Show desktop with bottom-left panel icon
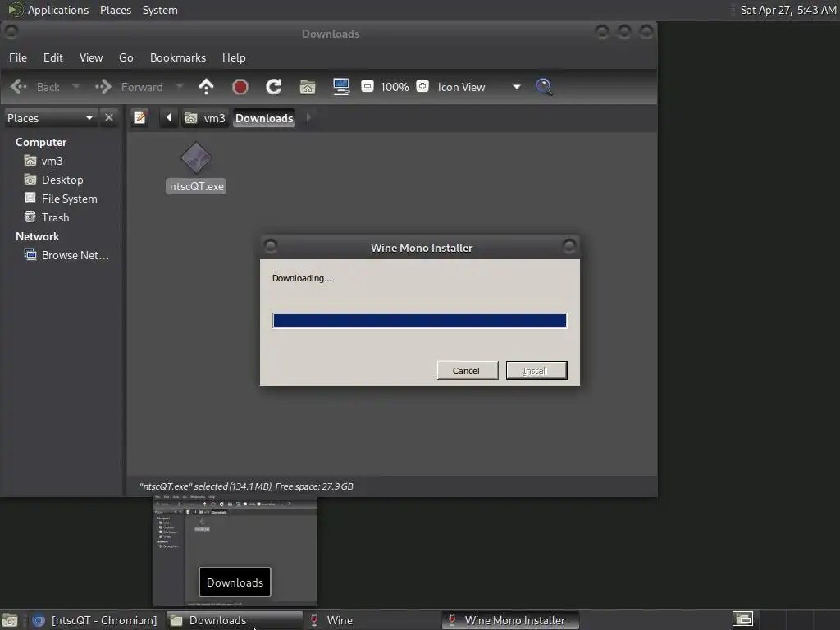 tap(10, 620)
